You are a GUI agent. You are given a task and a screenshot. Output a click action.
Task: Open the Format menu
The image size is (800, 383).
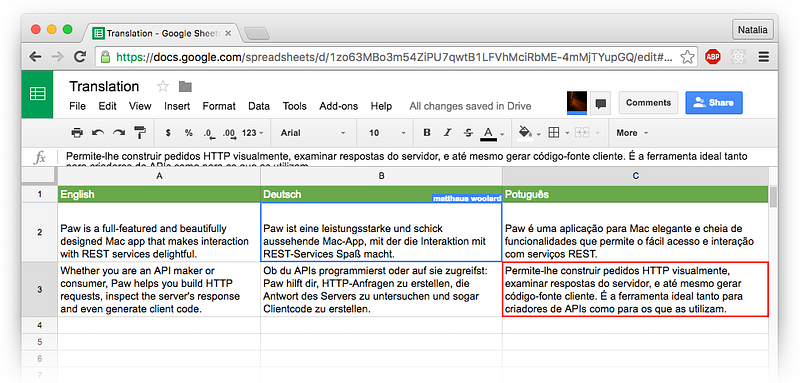pos(219,106)
